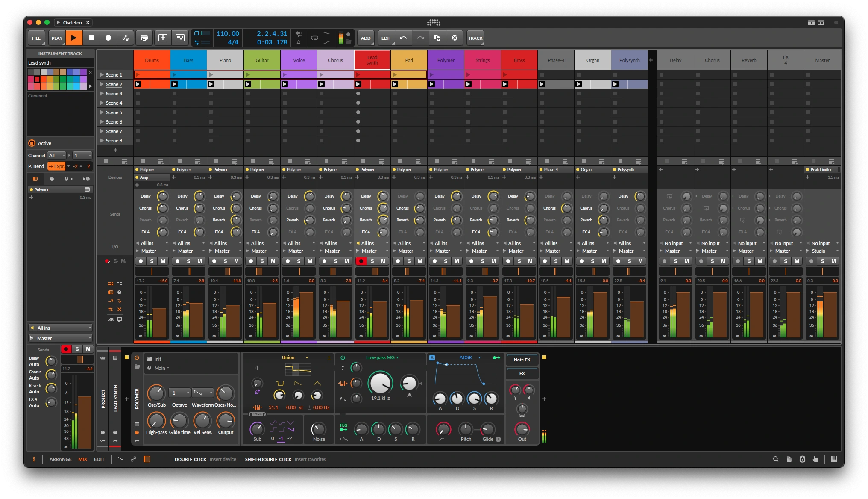
Task: Open the Channel All dropdown in inspector
Action: click(57, 156)
